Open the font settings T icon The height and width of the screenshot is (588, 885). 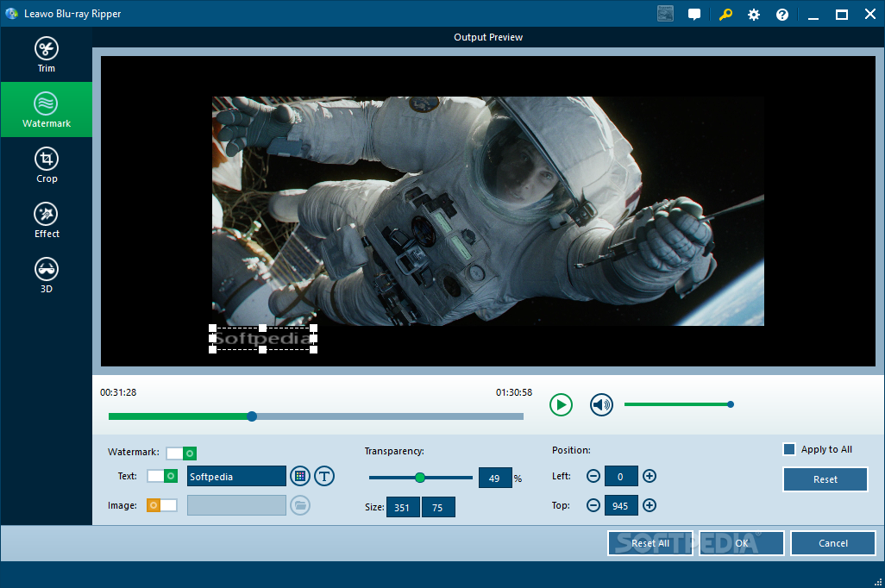pyautogui.click(x=324, y=476)
